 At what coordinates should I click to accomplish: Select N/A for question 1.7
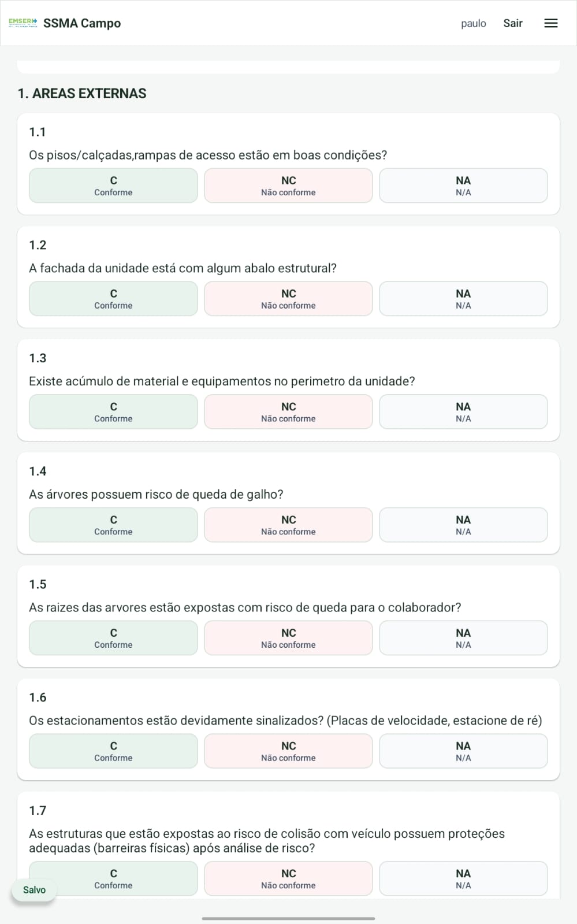463,878
